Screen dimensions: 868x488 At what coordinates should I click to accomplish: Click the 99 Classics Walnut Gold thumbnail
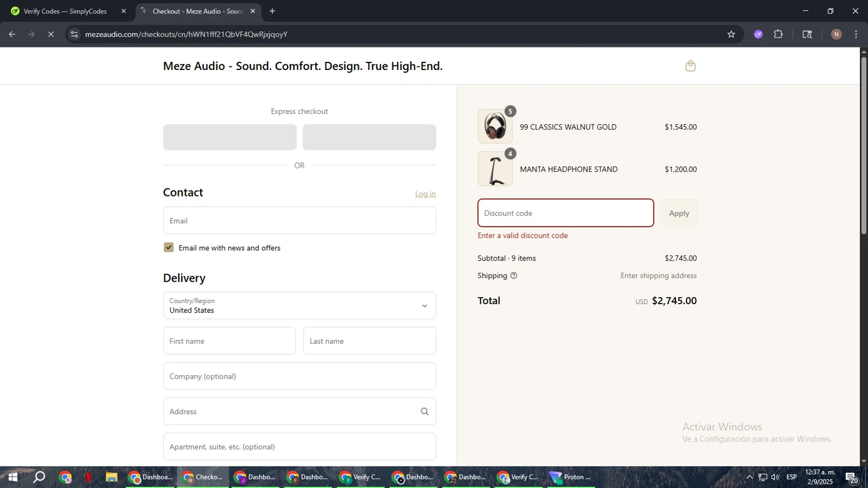[495, 127]
